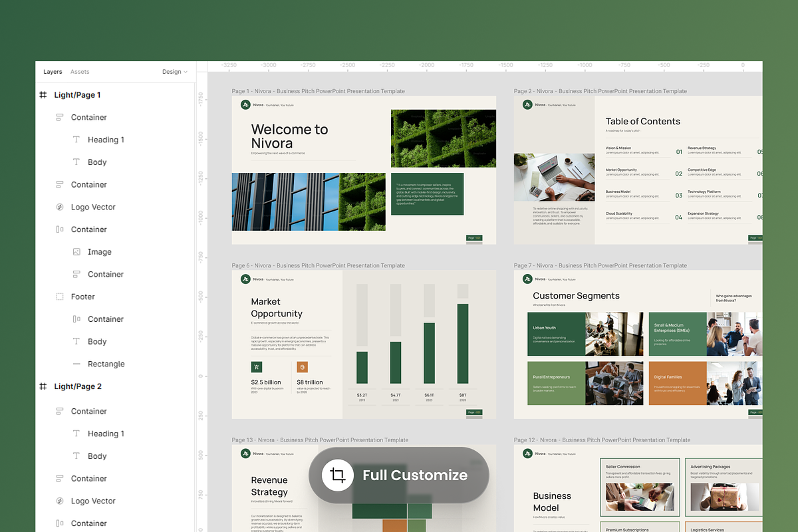Click the Full Customize button
The width and height of the screenshot is (798, 532).
(x=399, y=475)
